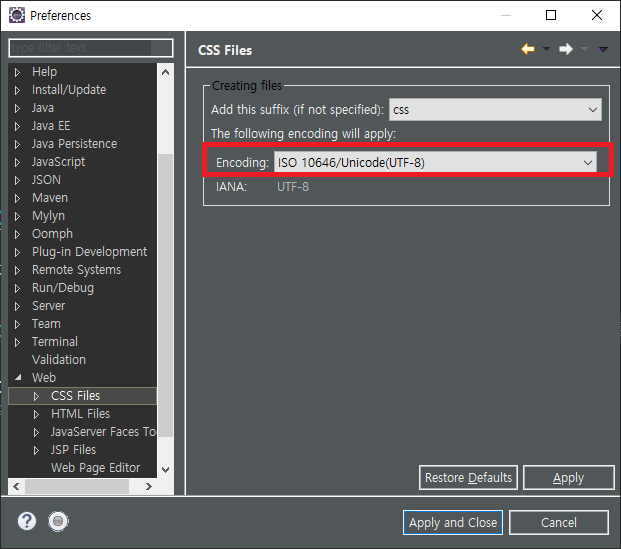Image resolution: width=621 pixels, height=549 pixels.
Task: Select the Maven preference category
Action: [50, 198]
